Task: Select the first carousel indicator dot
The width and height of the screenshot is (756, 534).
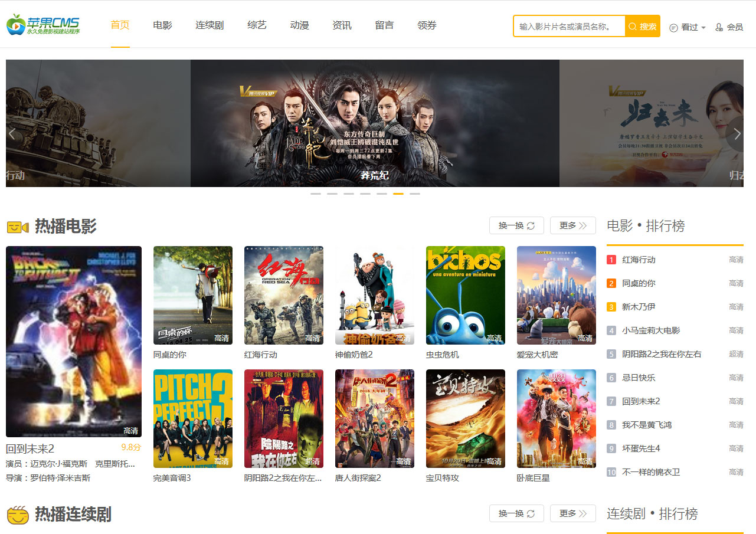Action: pos(316,194)
